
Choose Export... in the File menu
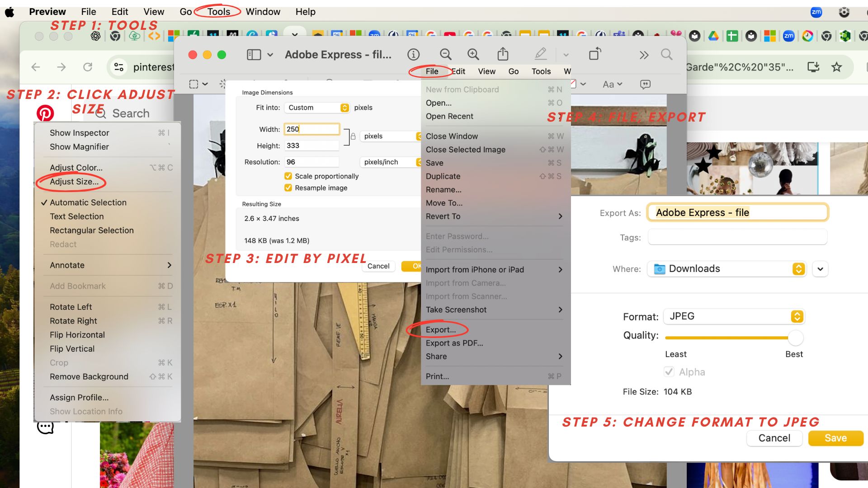coord(440,330)
